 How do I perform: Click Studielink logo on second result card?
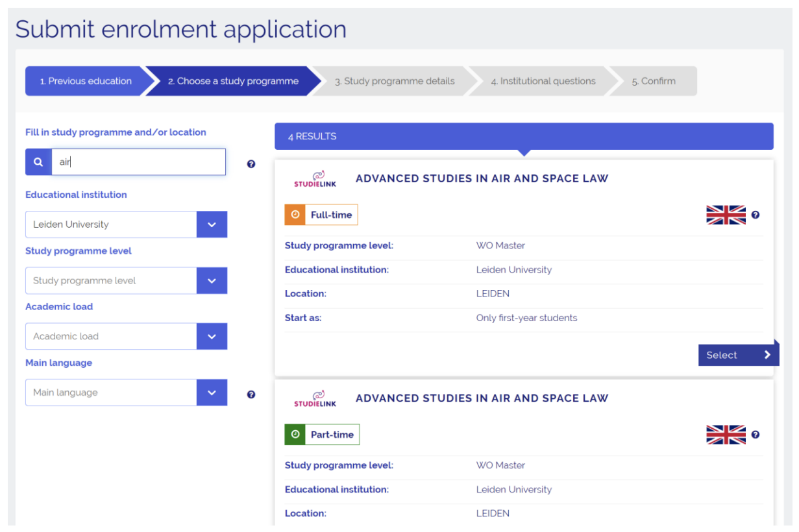pos(315,399)
